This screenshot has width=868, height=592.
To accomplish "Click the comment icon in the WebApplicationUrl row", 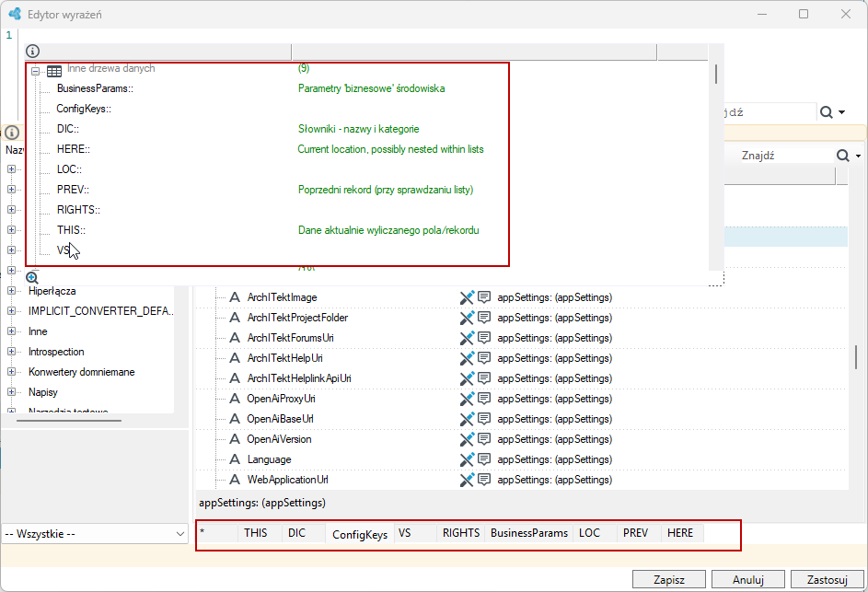I will (x=484, y=480).
